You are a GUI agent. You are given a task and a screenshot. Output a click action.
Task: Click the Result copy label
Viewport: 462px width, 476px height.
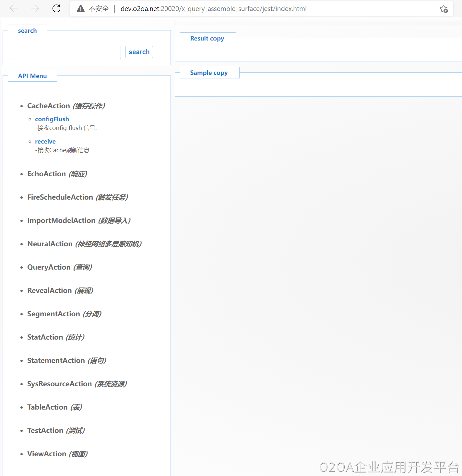click(x=207, y=38)
